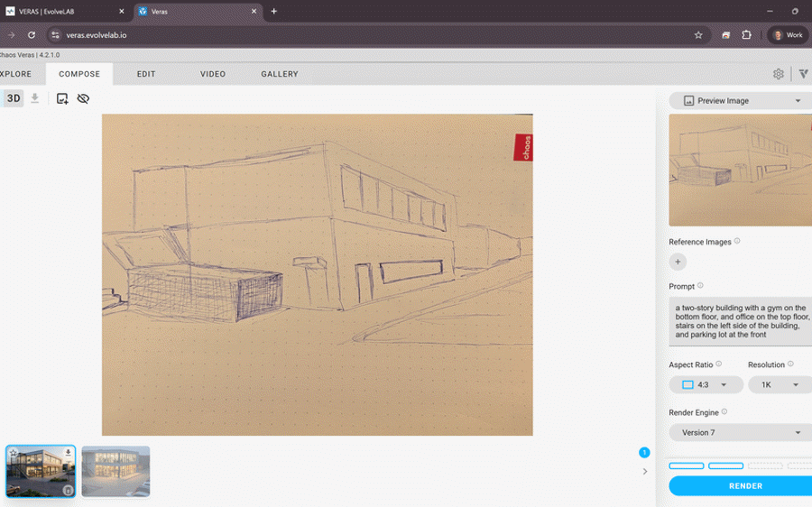Viewport: 812px width, 507px height.
Task: Add a reference image with plus button
Action: [x=678, y=262]
